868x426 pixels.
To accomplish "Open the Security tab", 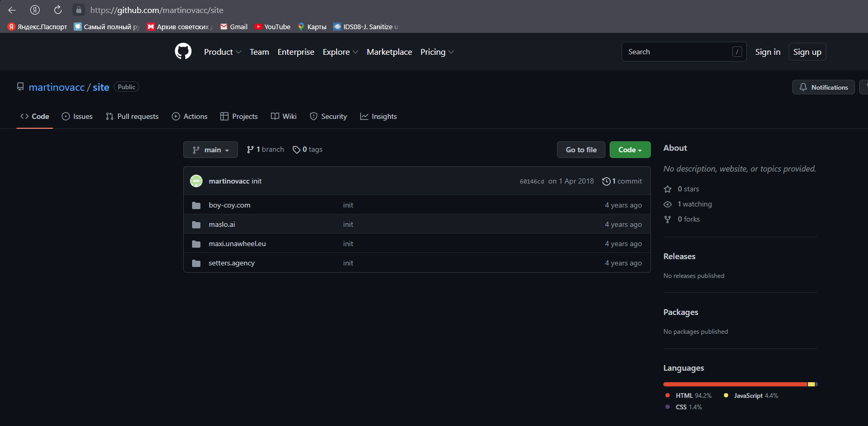I will click(x=328, y=116).
